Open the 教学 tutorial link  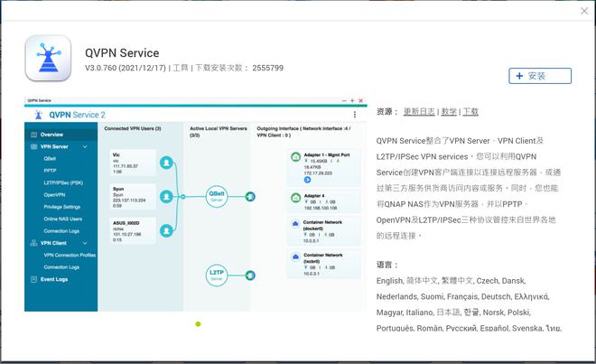[x=449, y=111]
